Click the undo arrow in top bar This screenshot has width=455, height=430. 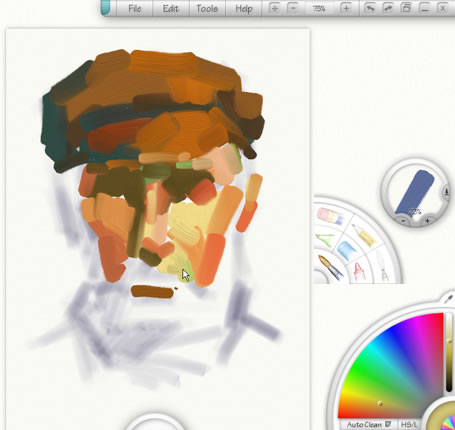370,8
